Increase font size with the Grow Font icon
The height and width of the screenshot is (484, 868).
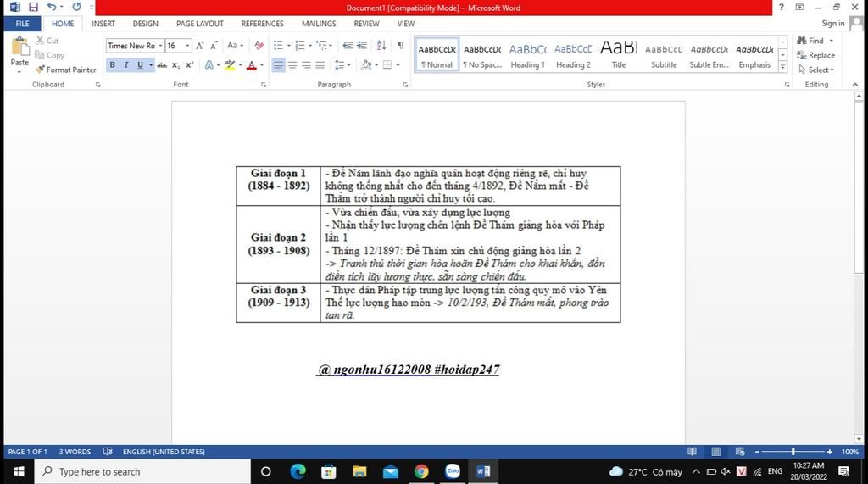pyautogui.click(x=200, y=46)
